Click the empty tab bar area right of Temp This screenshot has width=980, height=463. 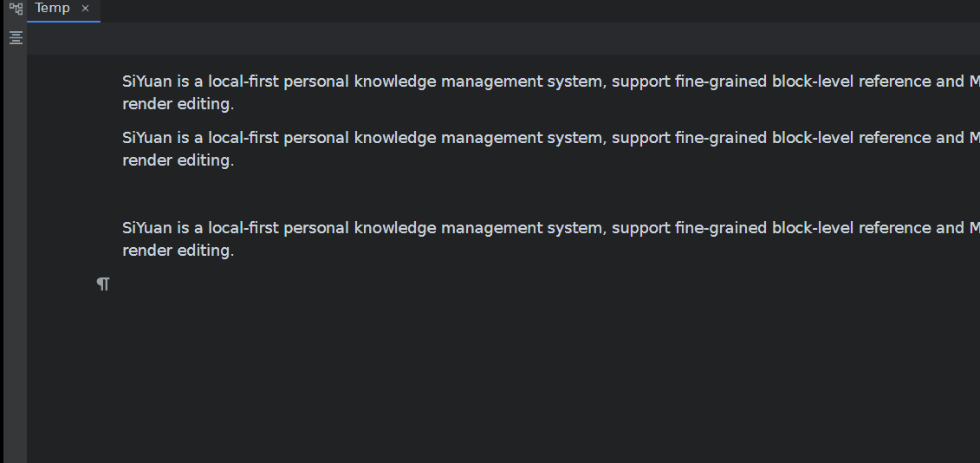pos(520,10)
